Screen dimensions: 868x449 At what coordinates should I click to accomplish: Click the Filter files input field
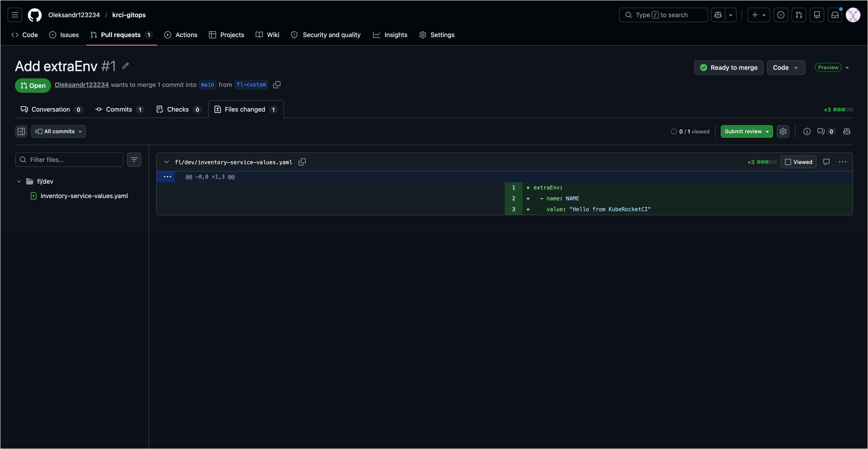click(x=69, y=159)
